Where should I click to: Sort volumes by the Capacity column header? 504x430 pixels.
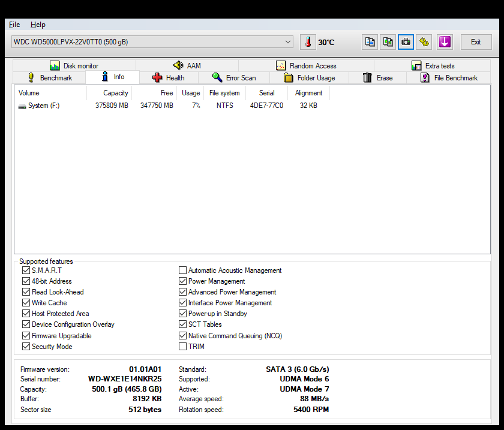[x=115, y=93]
